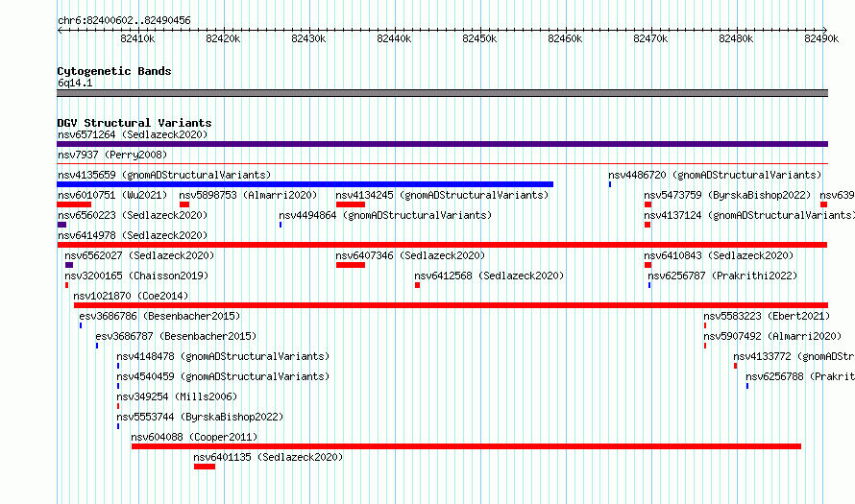Click nsv4148478 (gnomADStructuralVariants) label
This screenshot has height=504, width=855.
(x=223, y=356)
